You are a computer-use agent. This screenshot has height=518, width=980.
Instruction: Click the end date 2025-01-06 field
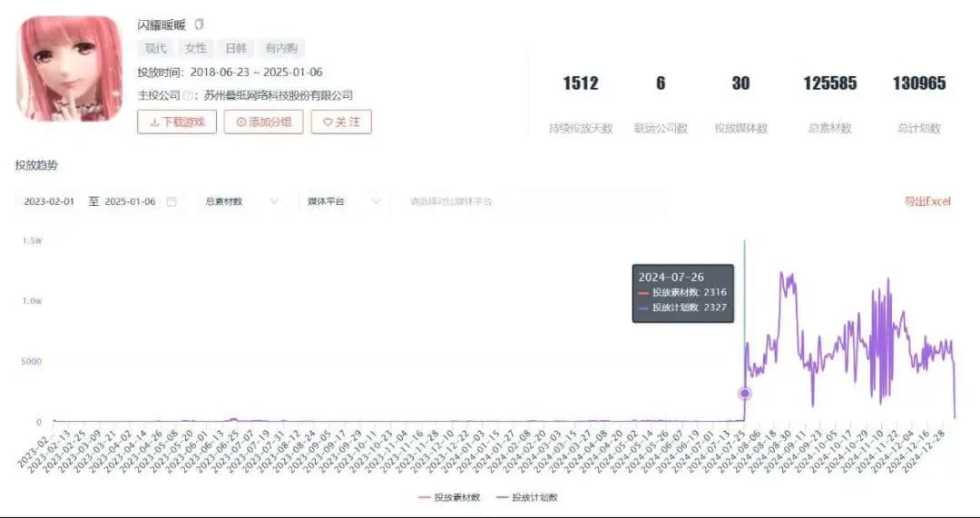pyautogui.click(x=130, y=201)
